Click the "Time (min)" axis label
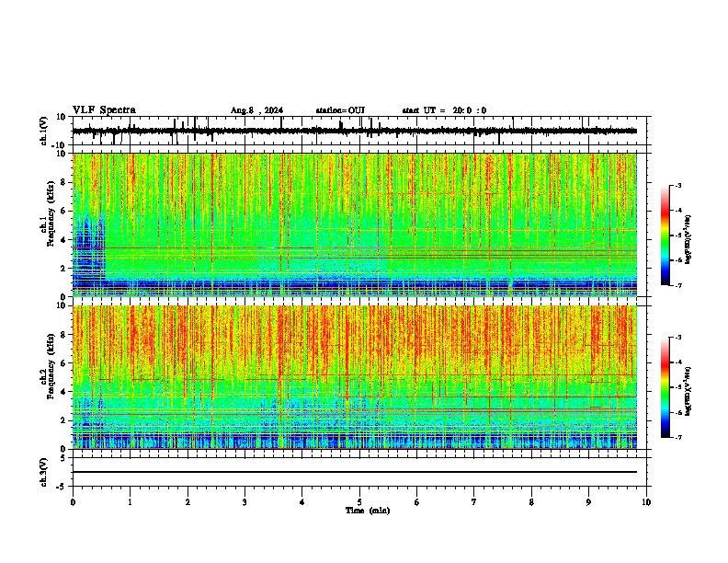This screenshot has width=728, height=563. tap(368, 511)
